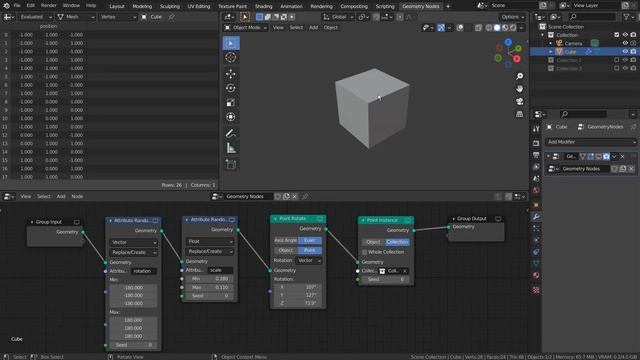Screen dimensions: 640x360
Task: Enable solid viewport shading mode
Action: point(497,28)
